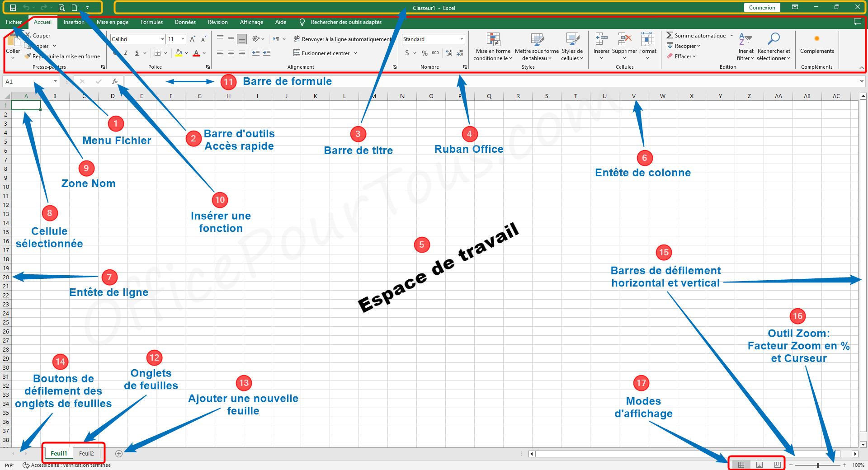Switch to the Mise en page tab
The height and width of the screenshot is (470, 868).
click(113, 22)
